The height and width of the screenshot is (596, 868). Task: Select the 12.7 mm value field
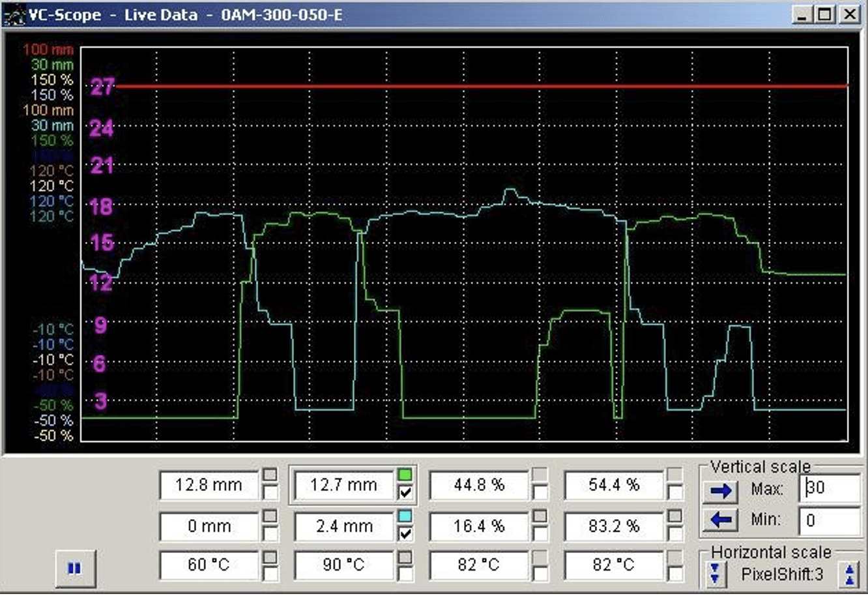tap(344, 485)
